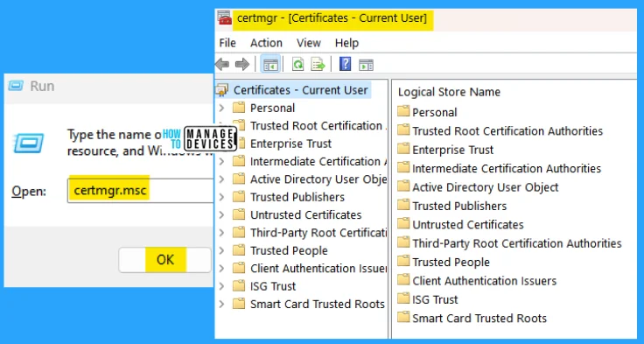Click Untrusted Certificates folder icon in right pane
Screen dimensions: 644x344
[403, 224]
